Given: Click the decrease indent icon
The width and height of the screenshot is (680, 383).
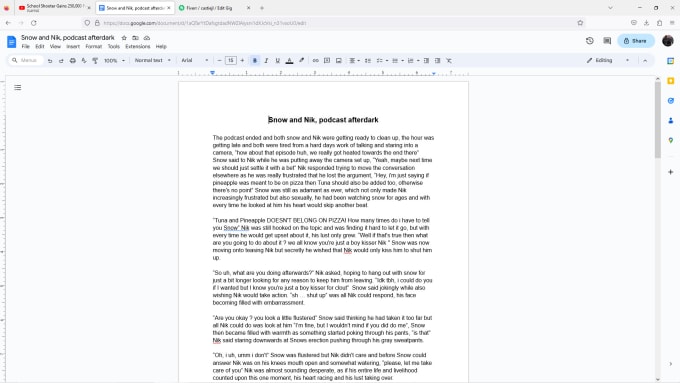Looking at the screenshot, I should coord(426,61).
